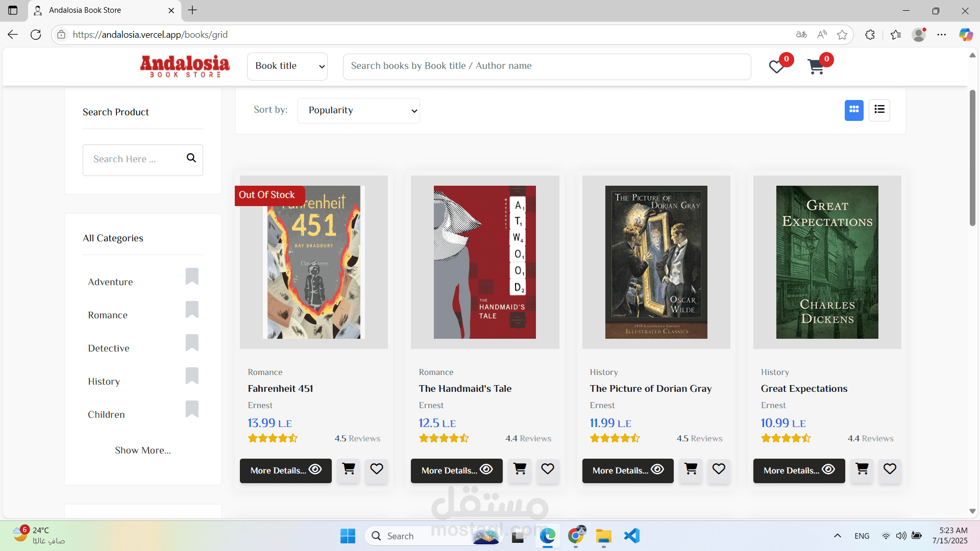Add The Handmaid's Tale to cart
Screen dimensions: 980x551
(520, 469)
